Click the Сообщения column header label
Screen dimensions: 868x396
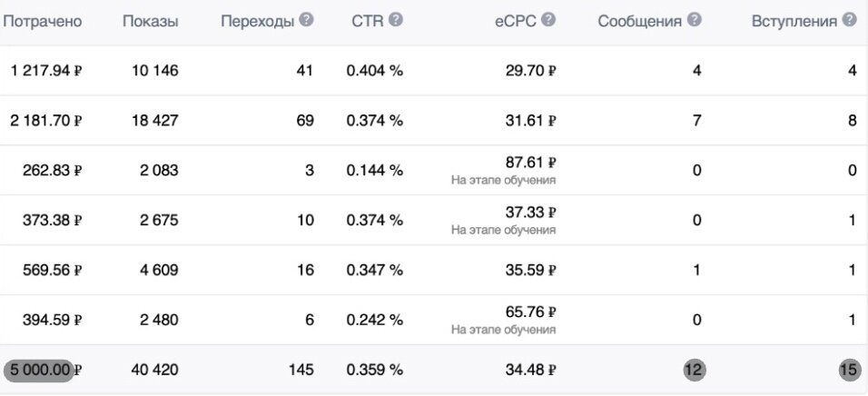pos(640,22)
